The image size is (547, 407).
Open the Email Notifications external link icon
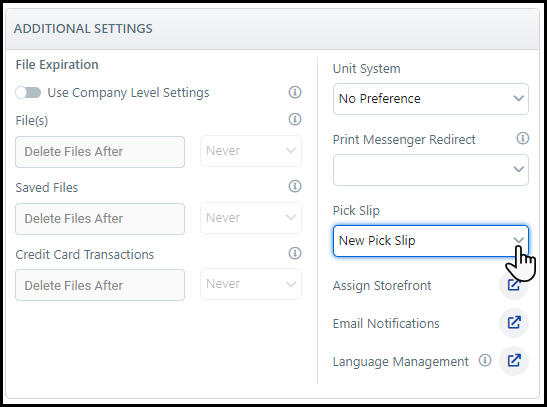coord(514,323)
